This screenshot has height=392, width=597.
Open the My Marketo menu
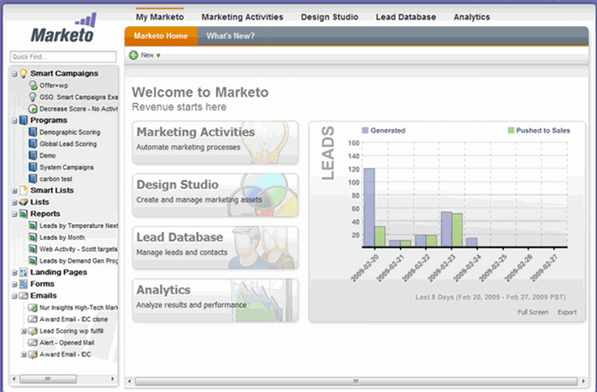coord(160,17)
